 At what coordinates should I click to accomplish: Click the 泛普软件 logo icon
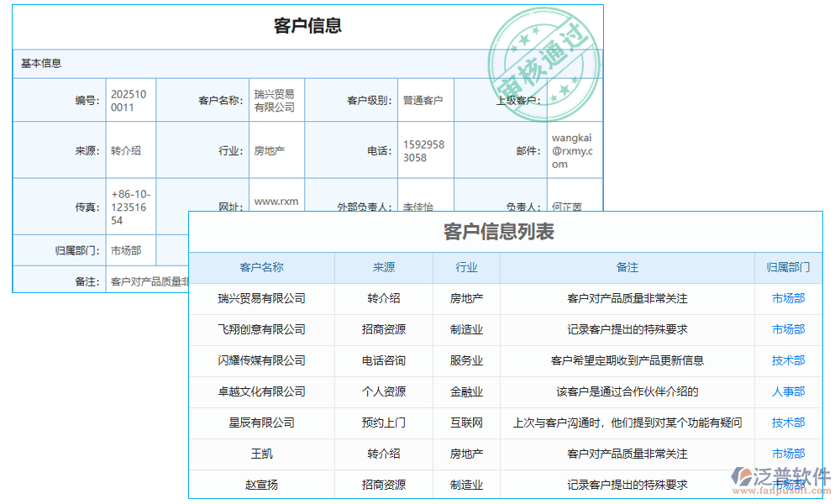click(x=742, y=475)
